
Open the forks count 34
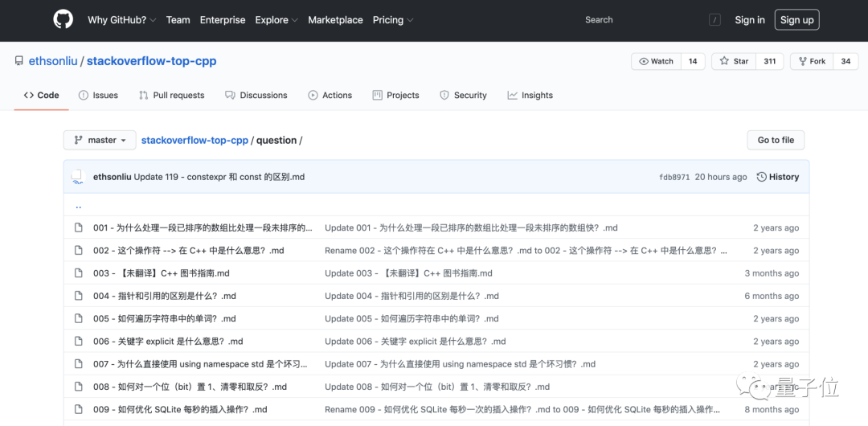[845, 62]
